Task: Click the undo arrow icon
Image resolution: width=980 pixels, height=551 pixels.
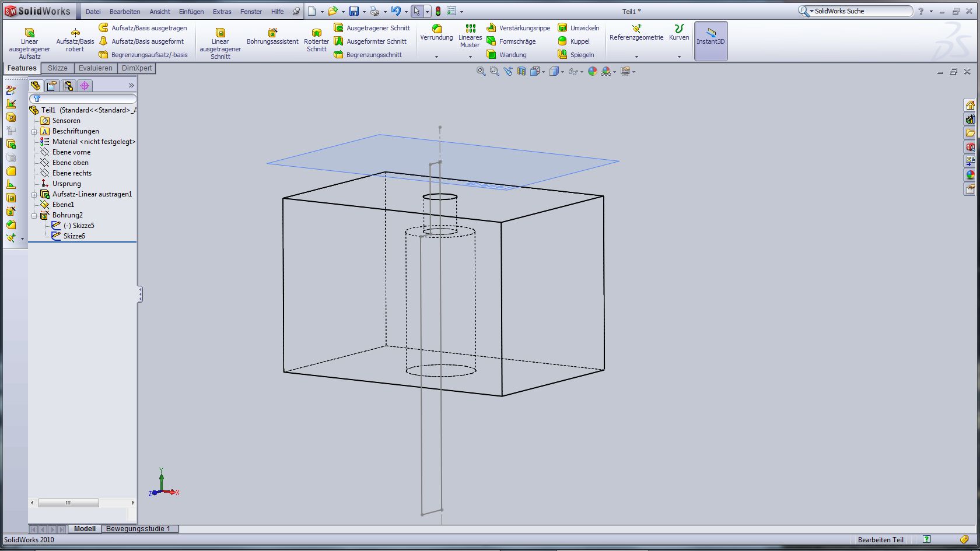Action: (396, 11)
